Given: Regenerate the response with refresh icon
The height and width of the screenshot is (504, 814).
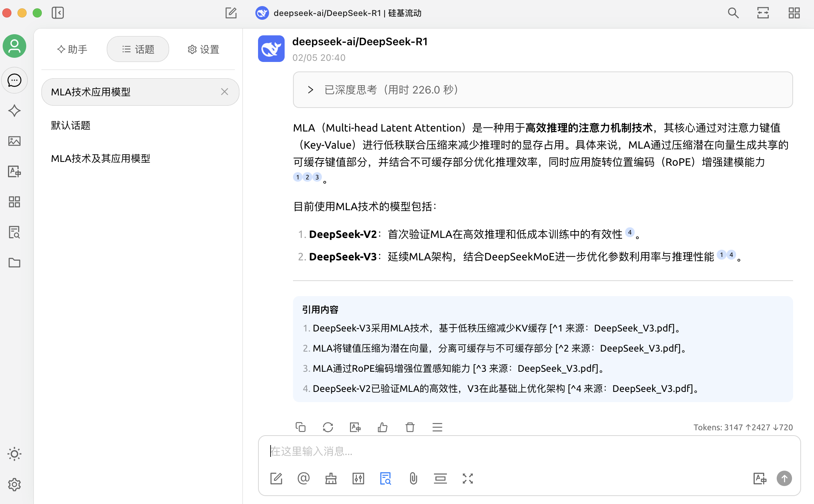Looking at the screenshot, I should (328, 427).
